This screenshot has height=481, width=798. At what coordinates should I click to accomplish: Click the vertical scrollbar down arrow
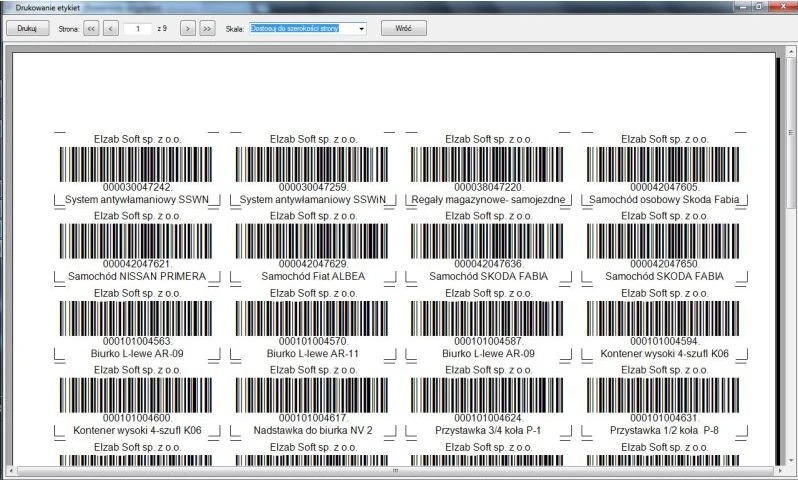point(791,461)
